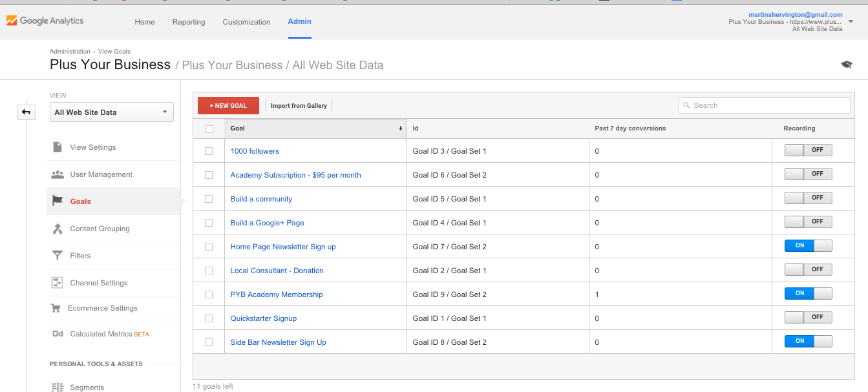The image size is (868, 392).
Task: Open the PYB Academy Membership goal
Action: point(277,294)
